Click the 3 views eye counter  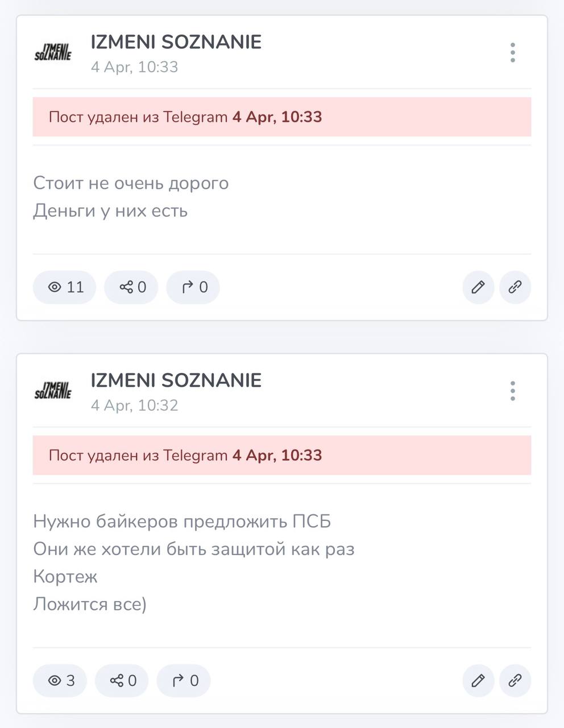pyautogui.click(x=60, y=680)
